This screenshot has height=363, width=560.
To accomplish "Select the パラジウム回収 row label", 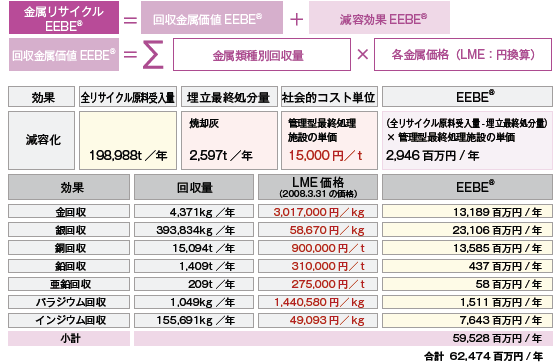I will coord(69,302).
